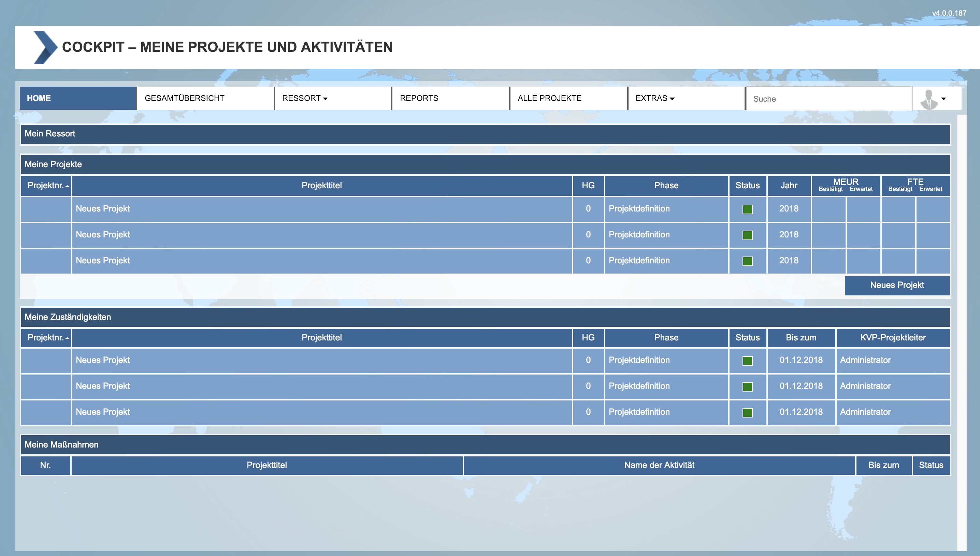Viewport: 980px width, 556px height.
Task: Expand the Ressort dropdown menu
Action: tap(304, 99)
